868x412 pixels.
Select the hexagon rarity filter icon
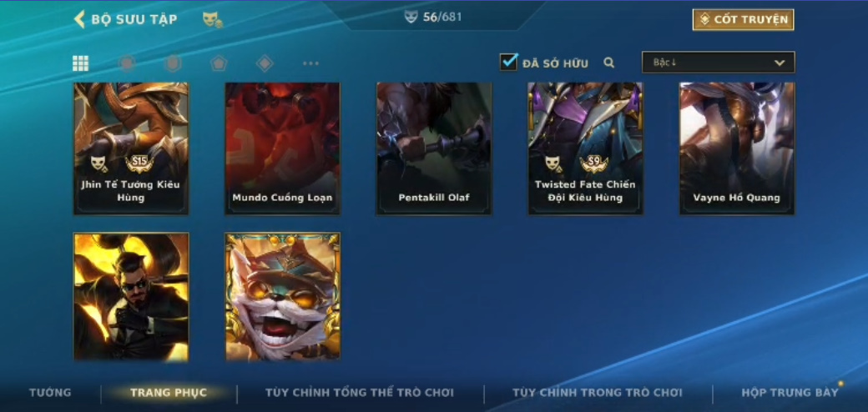[x=173, y=63]
